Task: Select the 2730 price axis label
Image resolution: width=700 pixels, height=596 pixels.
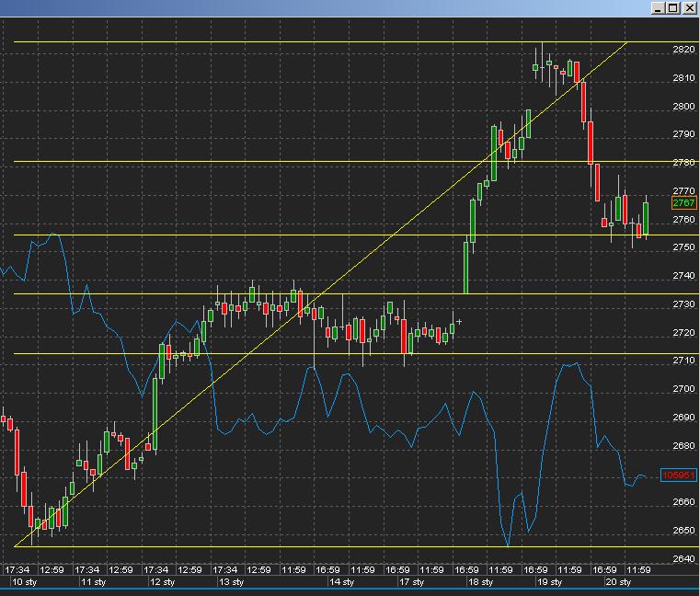Action: [683, 304]
